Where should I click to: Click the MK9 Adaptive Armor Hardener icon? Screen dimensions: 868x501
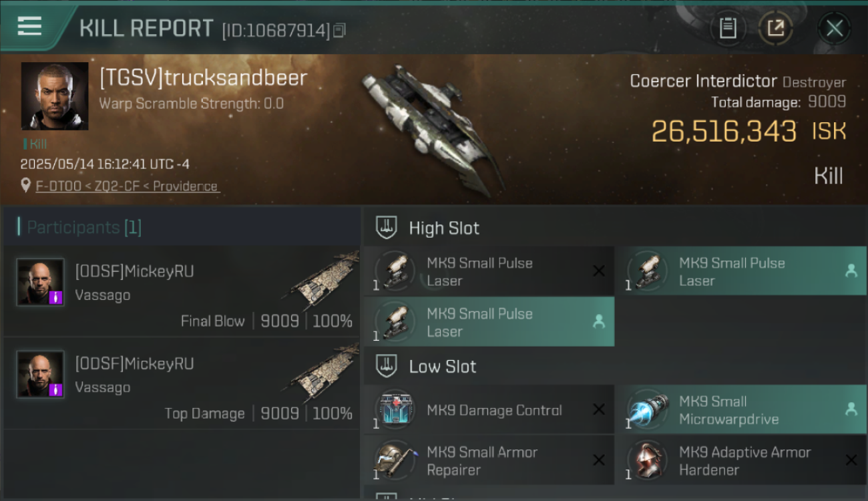[647, 460]
